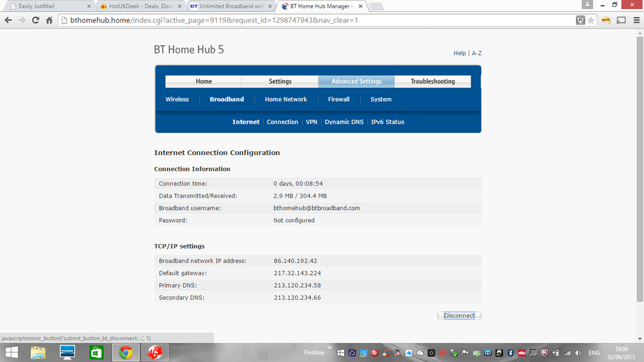Screen dimensions: 644x362
Task: Switch to the Unlimited Broadband tab
Action: coord(231,6)
